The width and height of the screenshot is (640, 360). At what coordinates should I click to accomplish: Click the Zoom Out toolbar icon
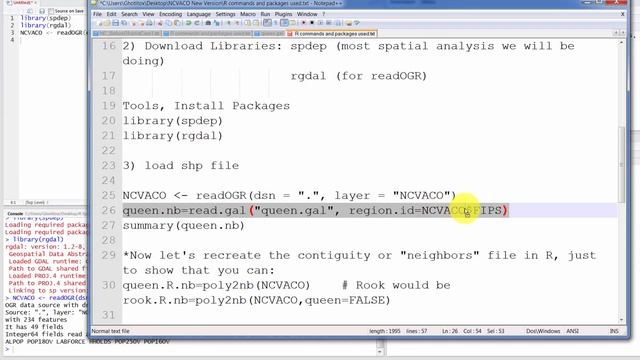click(237, 23)
